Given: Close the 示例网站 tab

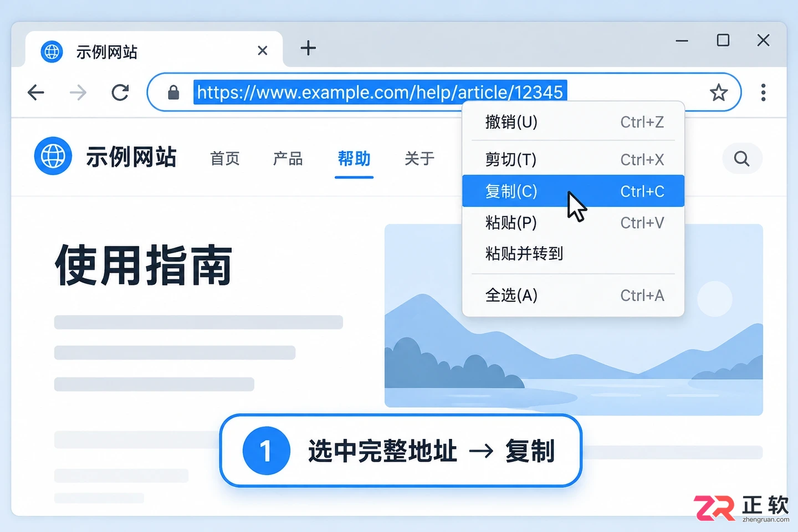Looking at the screenshot, I should pos(263,51).
